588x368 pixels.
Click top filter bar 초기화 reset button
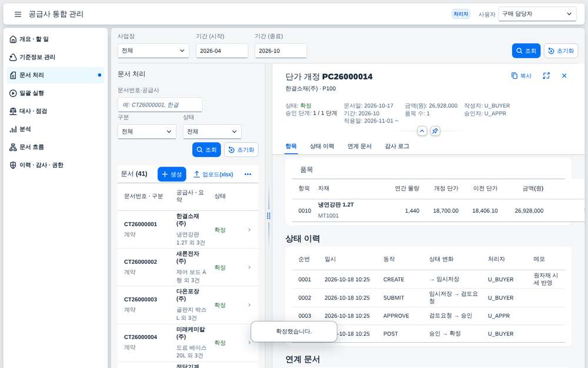pyautogui.click(x=560, y=51)
